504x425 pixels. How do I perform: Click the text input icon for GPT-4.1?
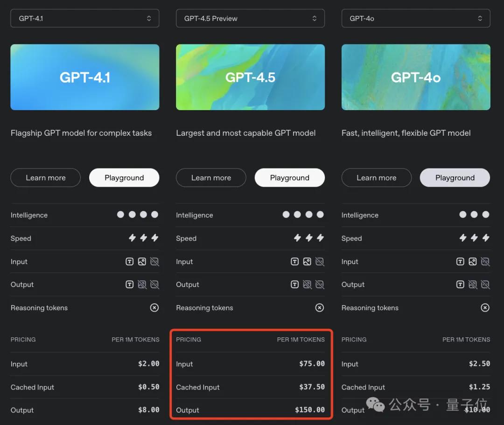pos(130,262)
